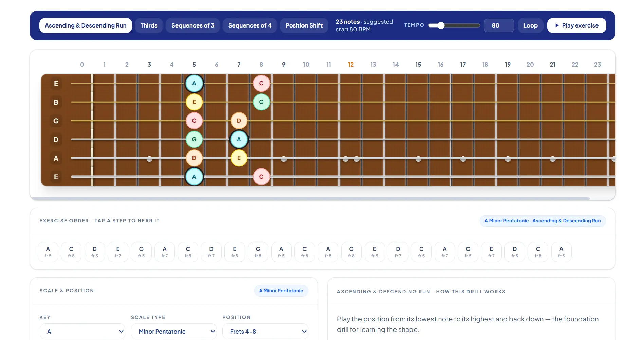Viewport: 644px width, 340px height.
Task: Switch to the Thirds exercise
Action: [149, 25]
